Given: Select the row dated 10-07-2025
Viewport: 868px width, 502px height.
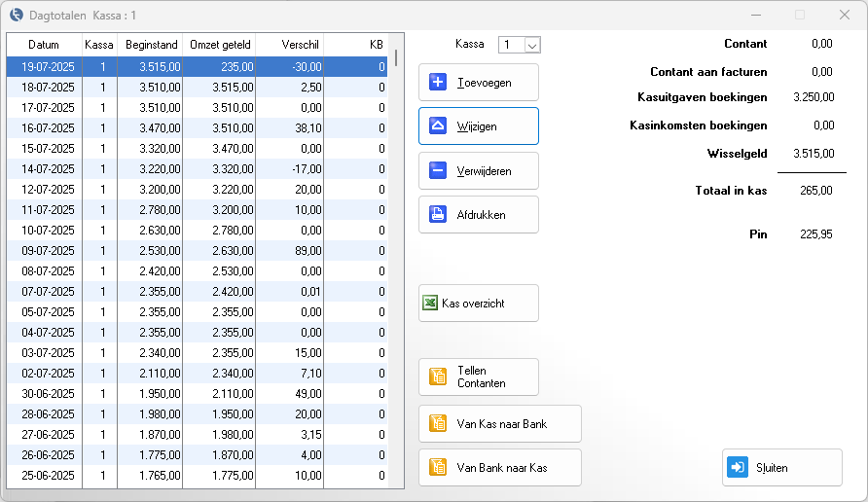Looking at the screenshot, I should [198, 231].
